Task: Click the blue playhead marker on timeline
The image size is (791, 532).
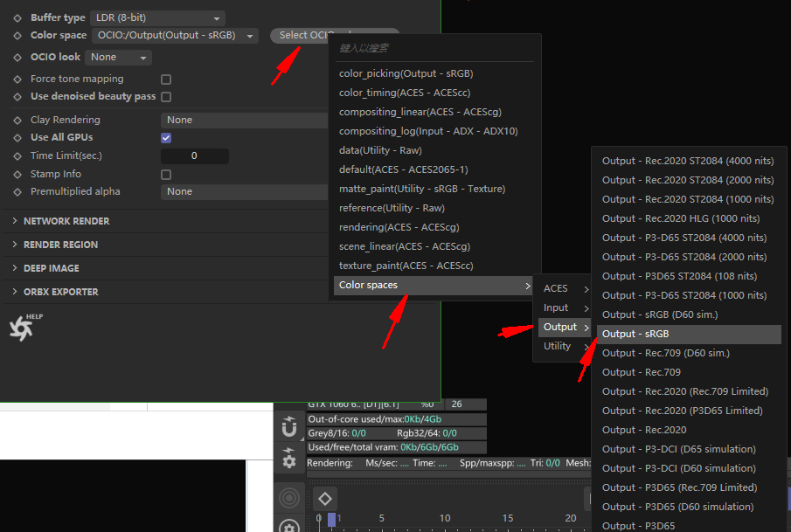Action: 331,520
